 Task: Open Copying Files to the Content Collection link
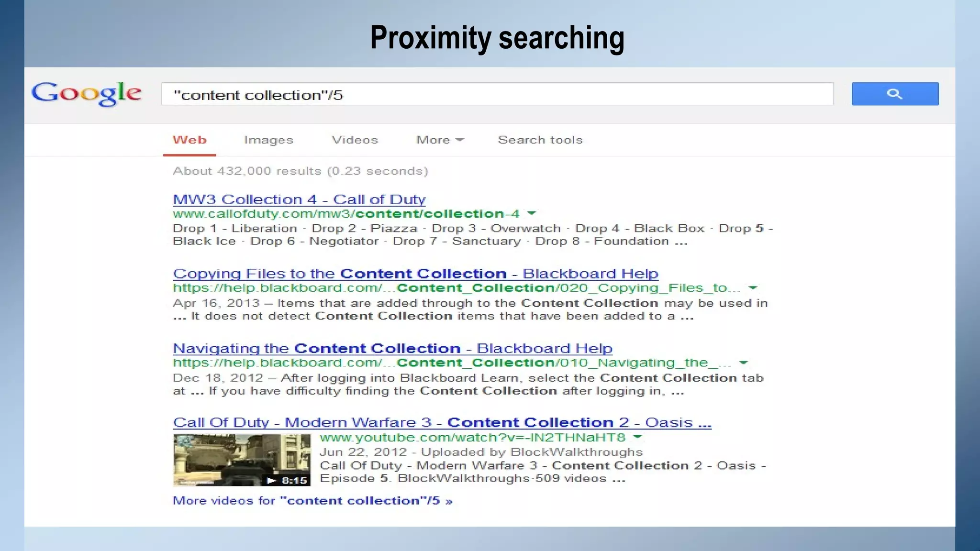click(x=415, y=274)
